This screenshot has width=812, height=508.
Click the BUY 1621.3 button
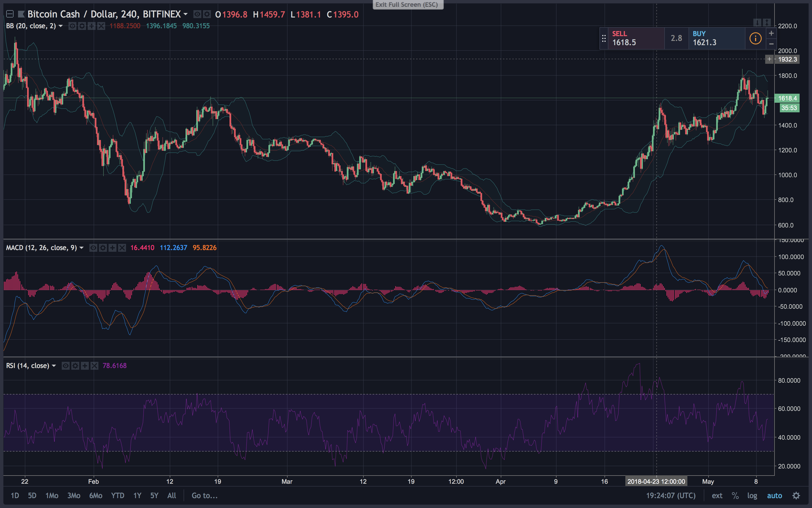click(717, 38)
